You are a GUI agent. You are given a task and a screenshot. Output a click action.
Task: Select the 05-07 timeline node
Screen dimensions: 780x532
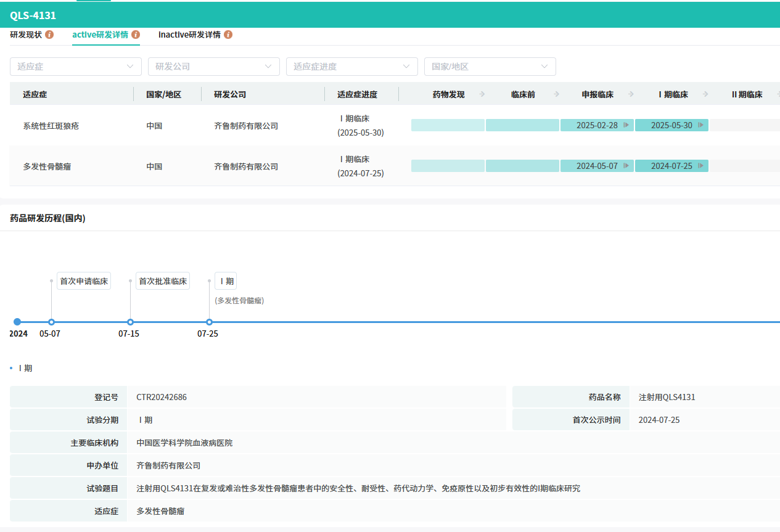click(51, 322)
